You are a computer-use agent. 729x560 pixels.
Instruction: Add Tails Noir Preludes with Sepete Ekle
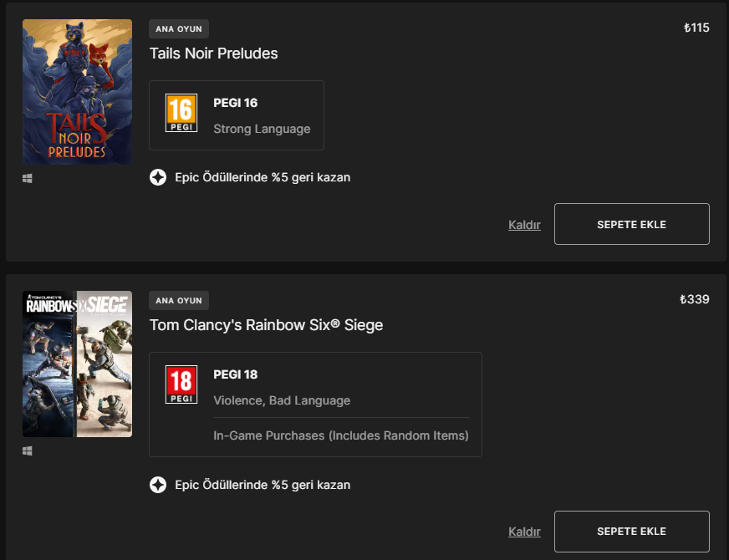point(631,224)
